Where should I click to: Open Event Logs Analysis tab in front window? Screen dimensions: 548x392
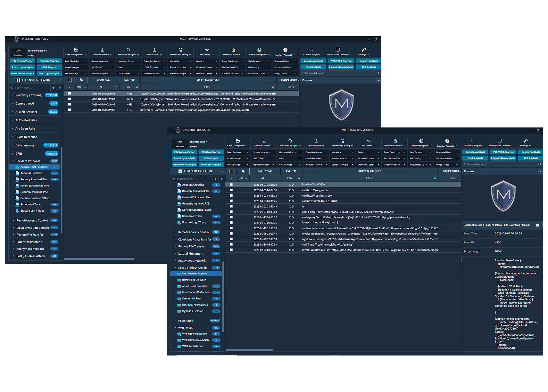[184, 158]
